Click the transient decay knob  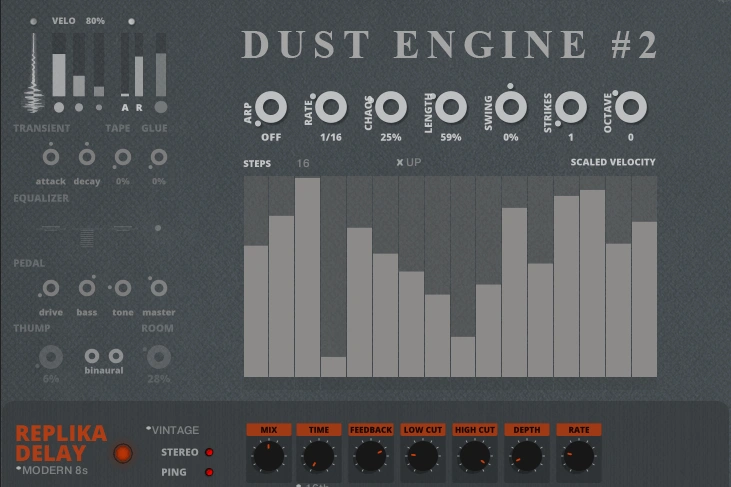pyautogui.click(x=87, y=158)
